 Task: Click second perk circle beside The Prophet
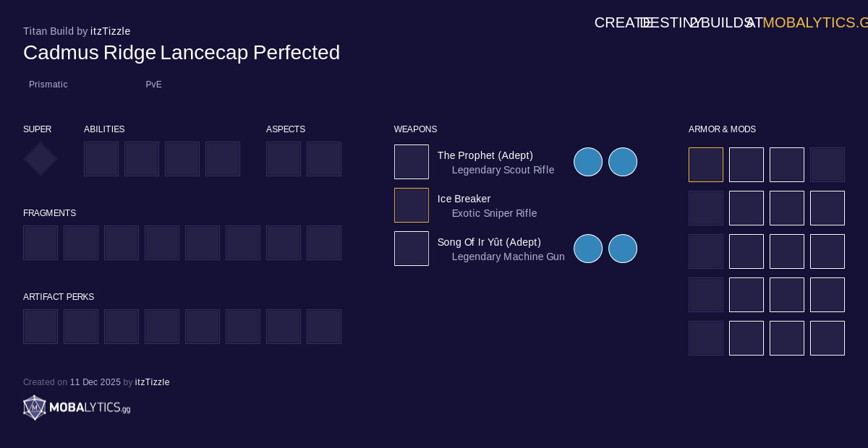tap(623, 162)
